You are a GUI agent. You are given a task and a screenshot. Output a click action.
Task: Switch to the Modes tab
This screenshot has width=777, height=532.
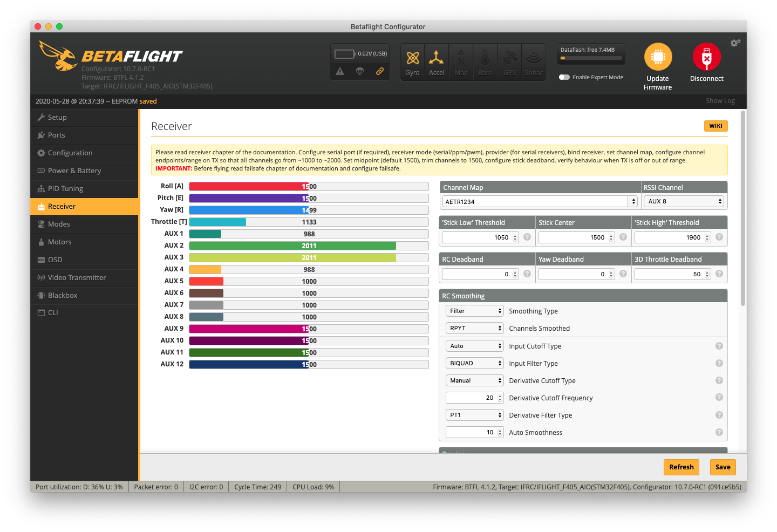tap(85, 224)
